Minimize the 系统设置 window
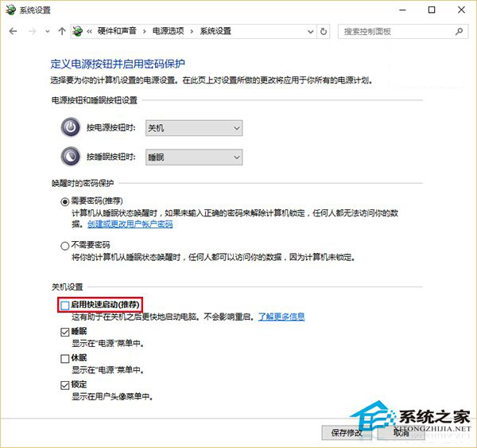Viewport: 477px width, 448px height. point(403,10)
